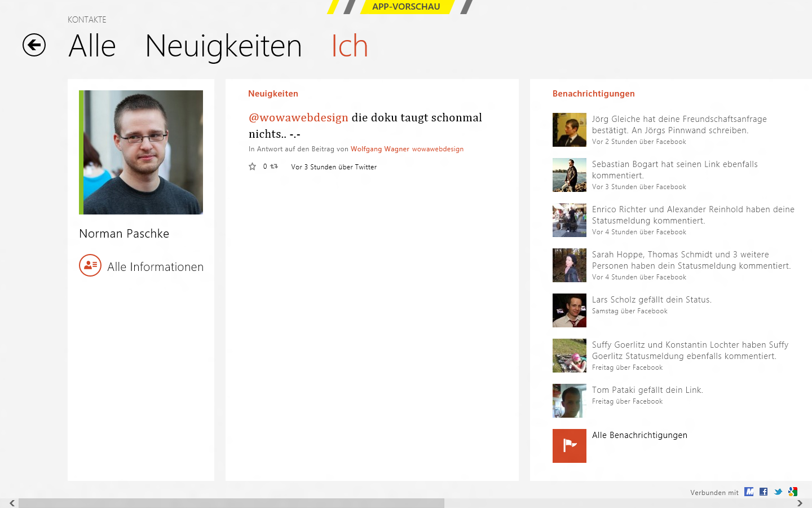812x508 pixels.
Task: Click the Sarah Hoppe notification thumbnail
Action: [x=570, y=265]
